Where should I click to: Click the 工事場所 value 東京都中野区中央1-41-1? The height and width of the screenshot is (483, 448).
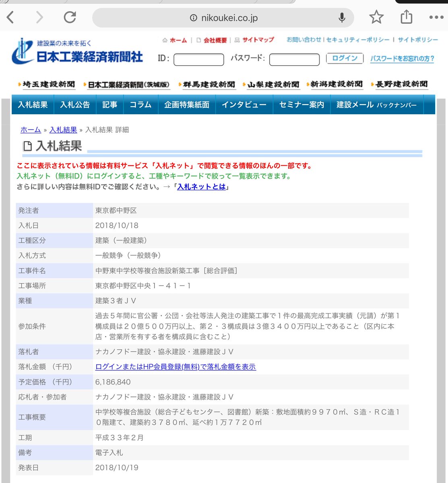pos(143,285)
